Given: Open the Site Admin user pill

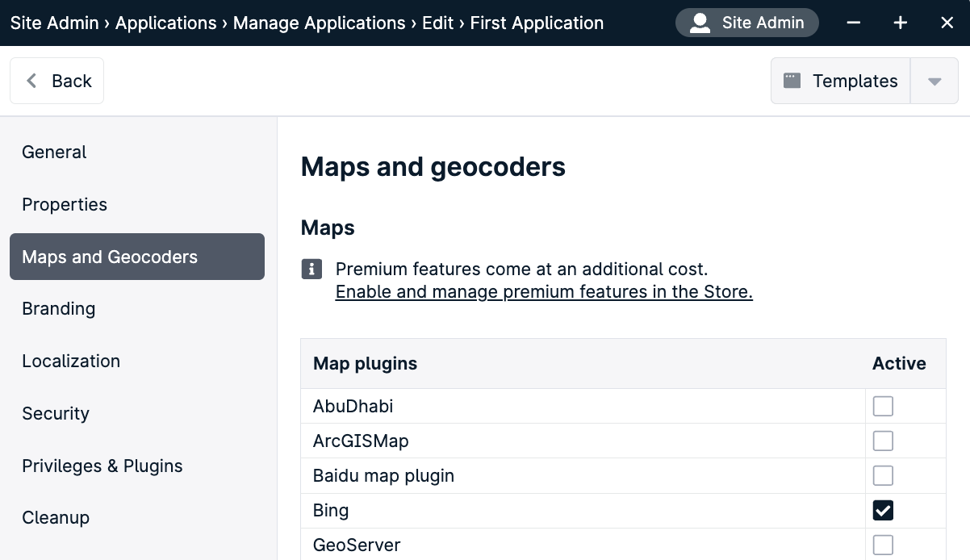Looking at the screenshot, I should pyautogui.click(x=747, y=23).
